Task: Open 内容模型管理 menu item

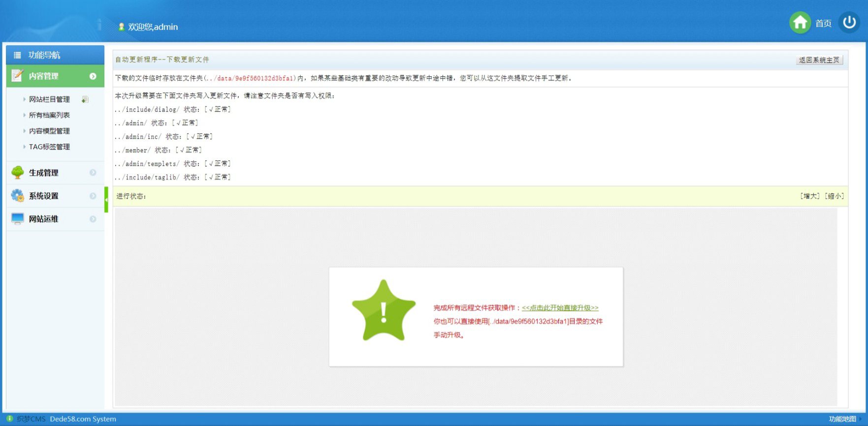Action: coord(49,131)
